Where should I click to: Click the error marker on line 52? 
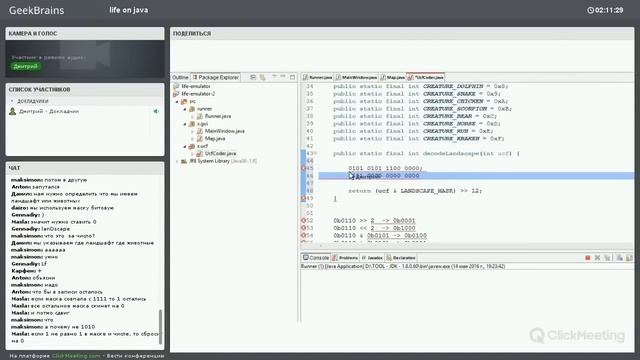point(303,220)
